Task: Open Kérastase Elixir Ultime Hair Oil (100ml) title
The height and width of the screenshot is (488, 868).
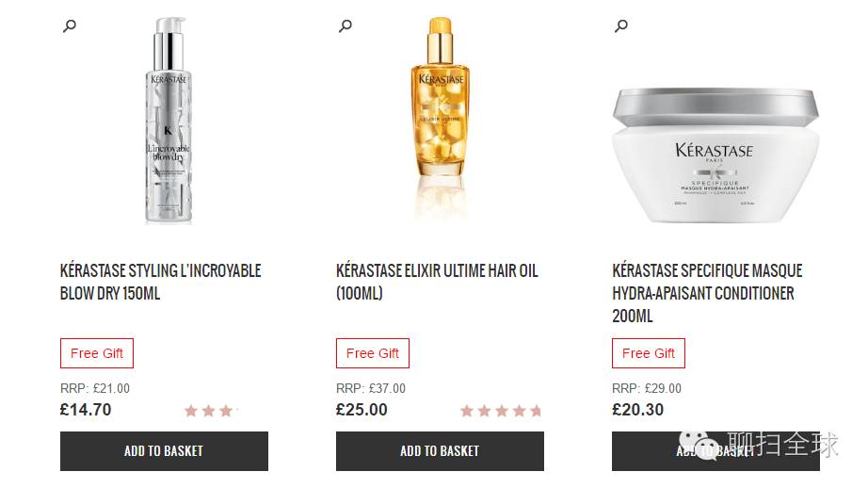Action: click(437, 282)
